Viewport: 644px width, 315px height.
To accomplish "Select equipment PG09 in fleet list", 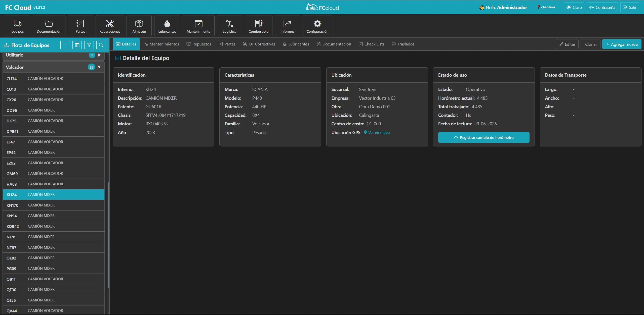I will click(53, 269).
